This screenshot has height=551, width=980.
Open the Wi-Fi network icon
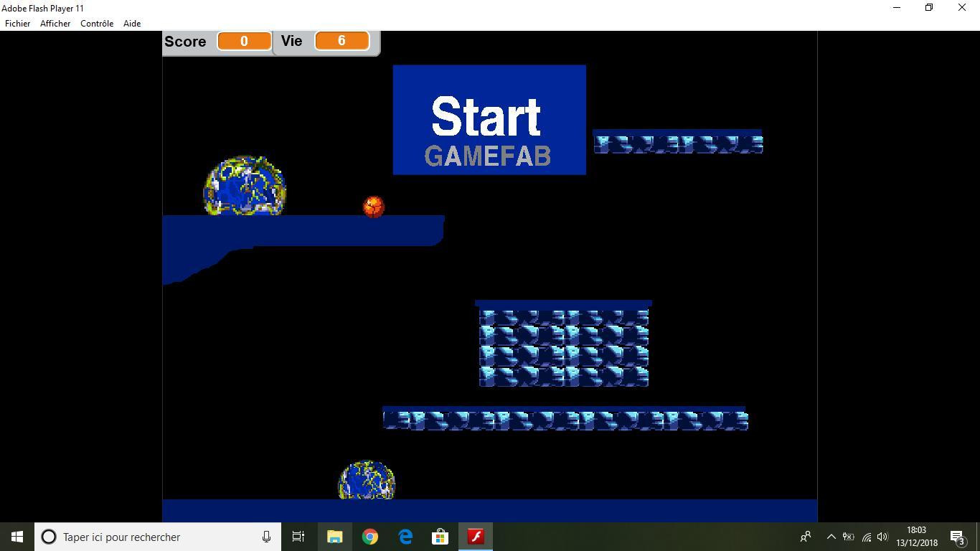coord(866,537)
